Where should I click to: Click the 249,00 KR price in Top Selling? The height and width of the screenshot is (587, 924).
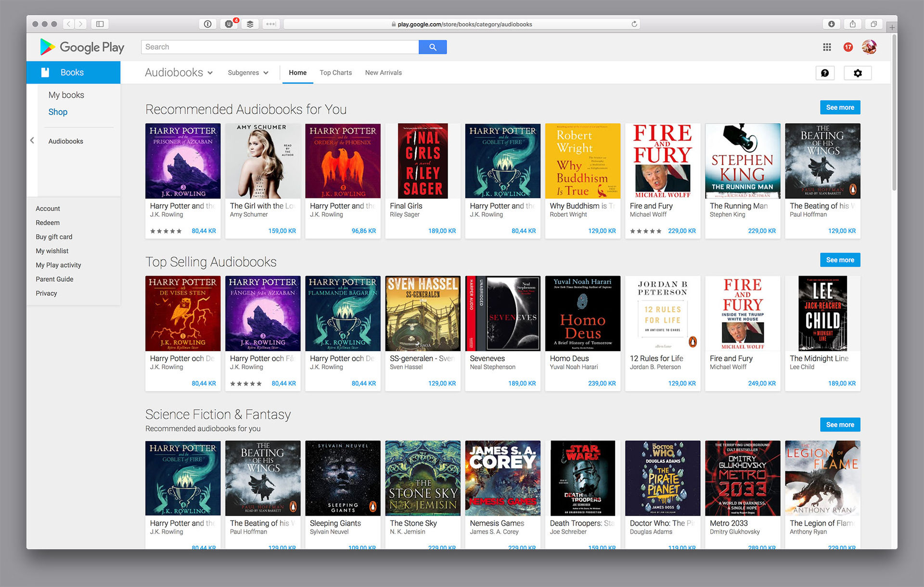coord(761,384)
